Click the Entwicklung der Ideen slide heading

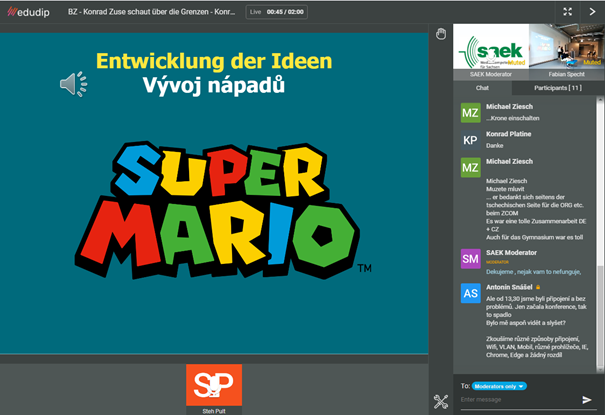point(214,61)
